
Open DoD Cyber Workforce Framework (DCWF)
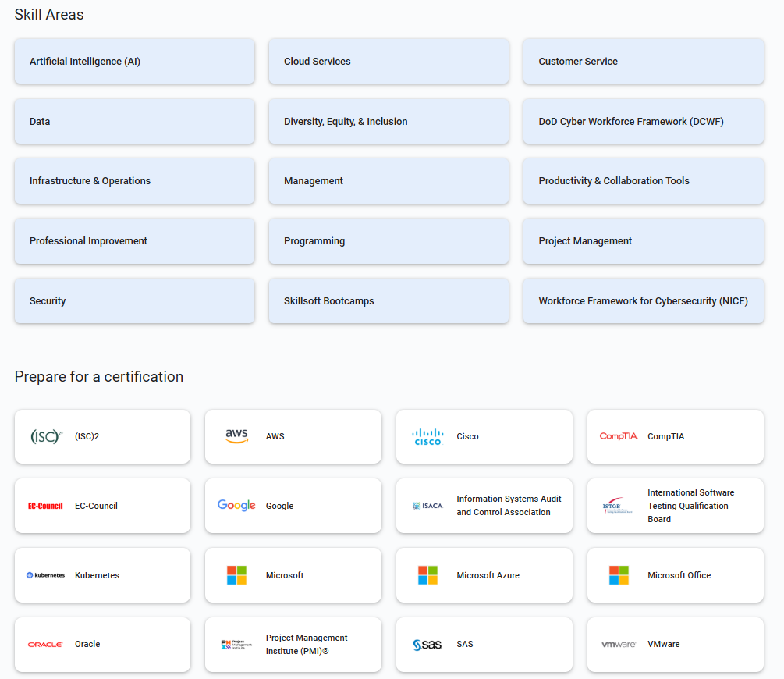[644, 121]
